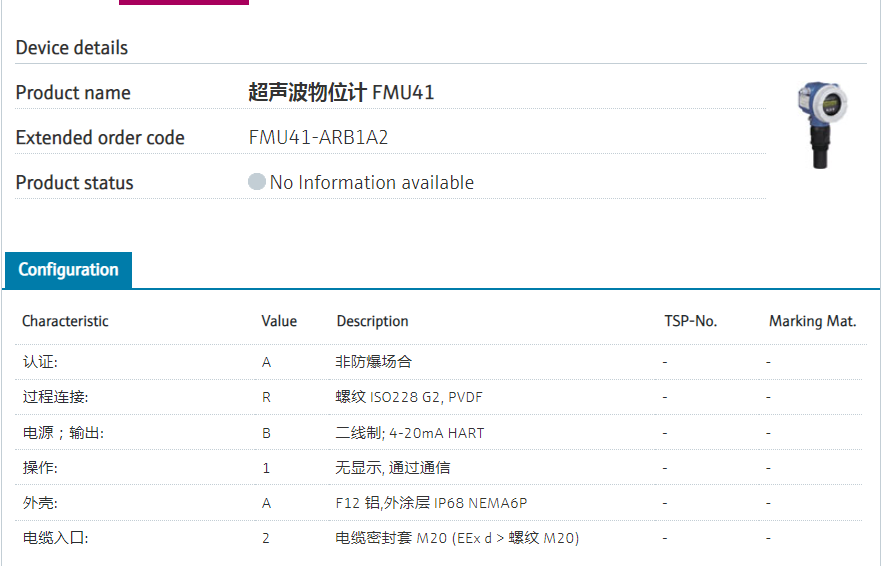Click the 电缆入口 characteristic label
This screenshot has height=566, width=887.
[55, 538]
